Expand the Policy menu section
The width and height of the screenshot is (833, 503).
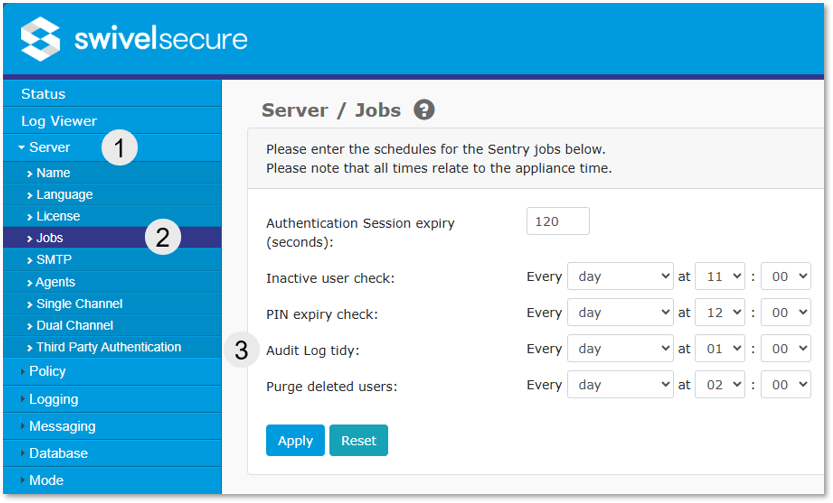pos(47,371)
